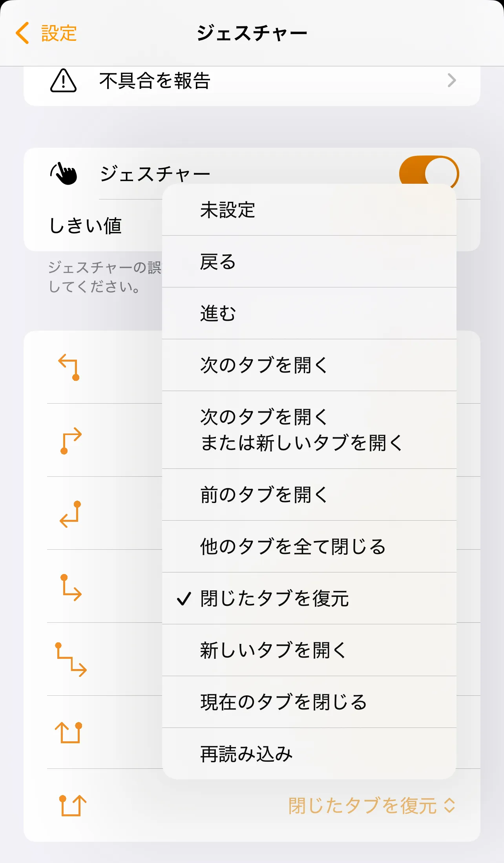Open the 閉じたタブを復元 dropdown selector
504x863 pixels.
point(372,806)
